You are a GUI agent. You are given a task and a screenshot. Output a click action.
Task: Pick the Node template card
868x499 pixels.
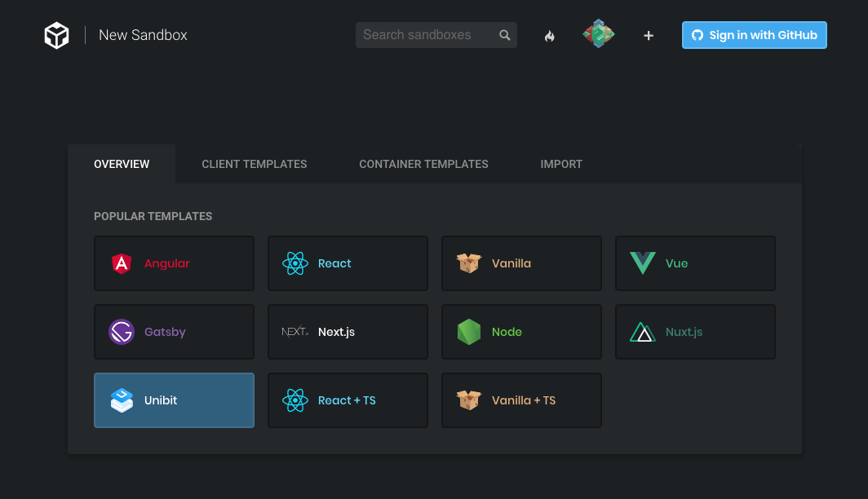click(521, 332)
